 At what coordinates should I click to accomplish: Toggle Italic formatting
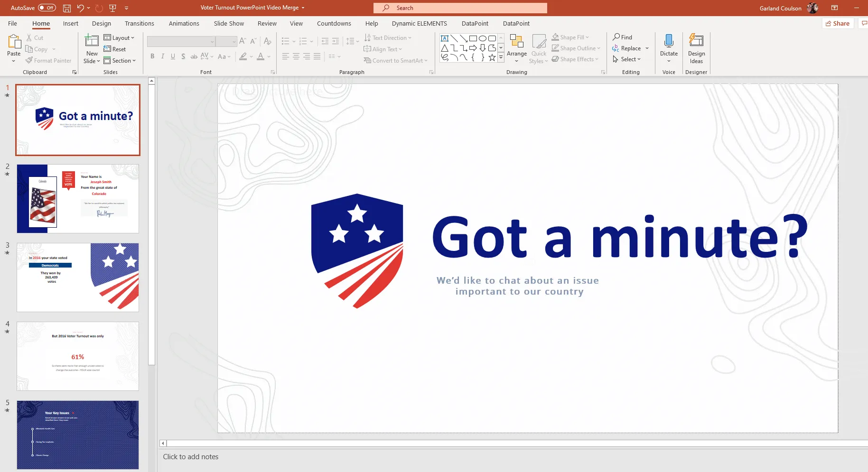(x=163, y=56)
